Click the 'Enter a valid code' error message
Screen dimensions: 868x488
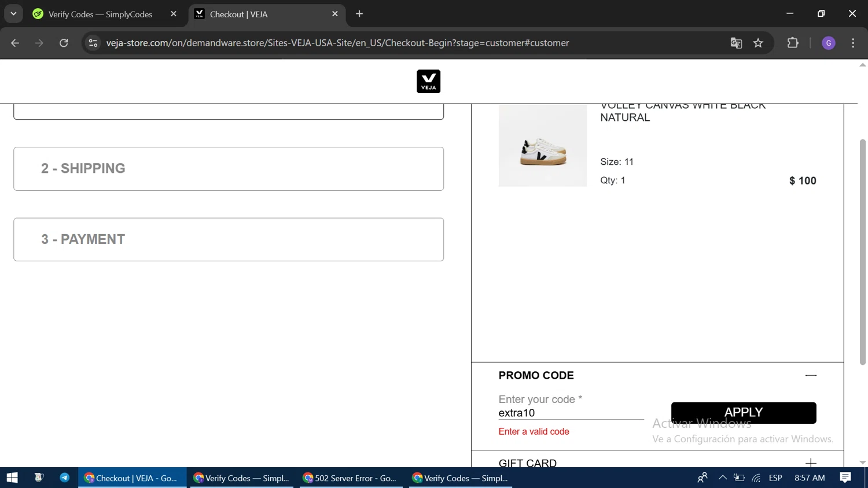(x=534, y=431)
